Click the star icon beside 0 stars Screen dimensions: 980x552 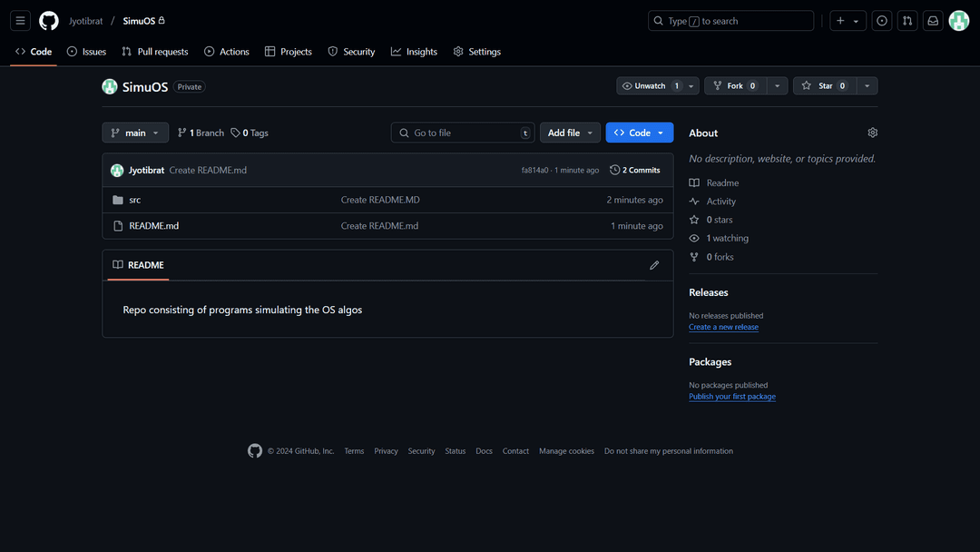tap(694, 220)
